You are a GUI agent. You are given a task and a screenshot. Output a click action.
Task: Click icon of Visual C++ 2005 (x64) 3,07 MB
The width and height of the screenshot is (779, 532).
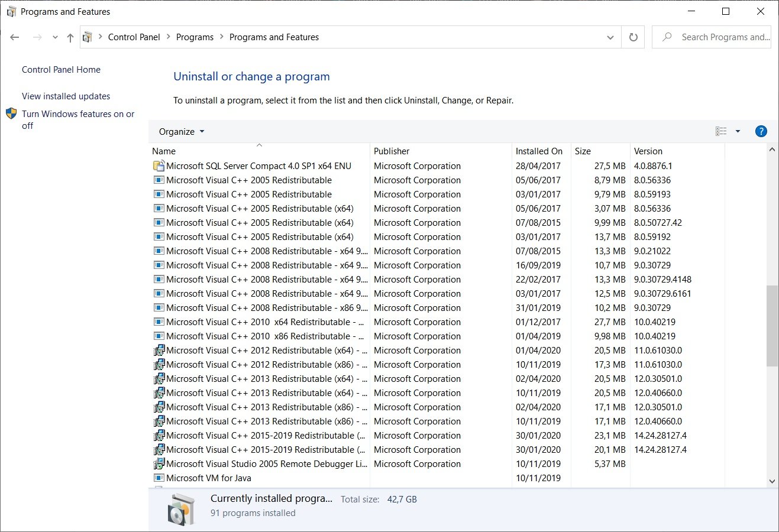coord(159,209)
